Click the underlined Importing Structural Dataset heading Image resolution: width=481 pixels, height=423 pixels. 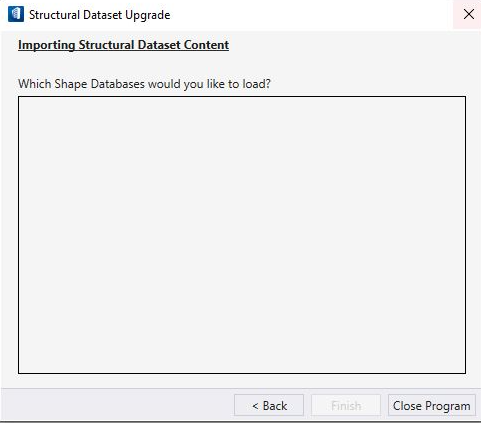click(x=123, y=45)
